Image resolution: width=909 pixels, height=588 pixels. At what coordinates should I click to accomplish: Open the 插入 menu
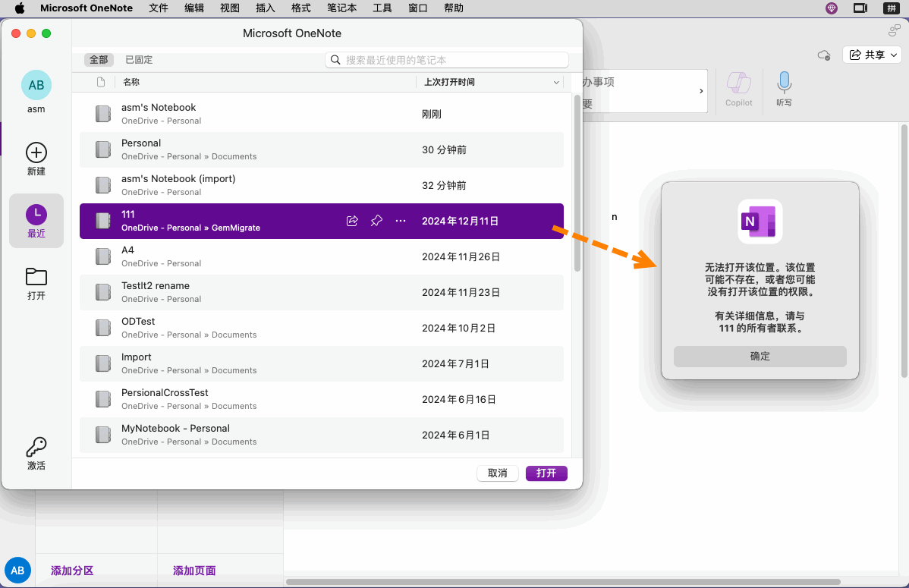pos(266,8)
